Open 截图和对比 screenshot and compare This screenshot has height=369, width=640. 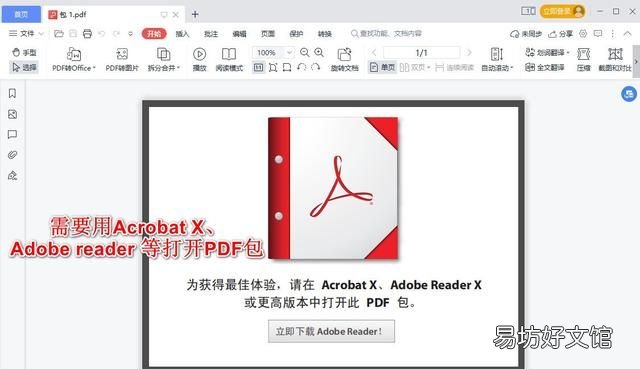(x=615, y=60)
